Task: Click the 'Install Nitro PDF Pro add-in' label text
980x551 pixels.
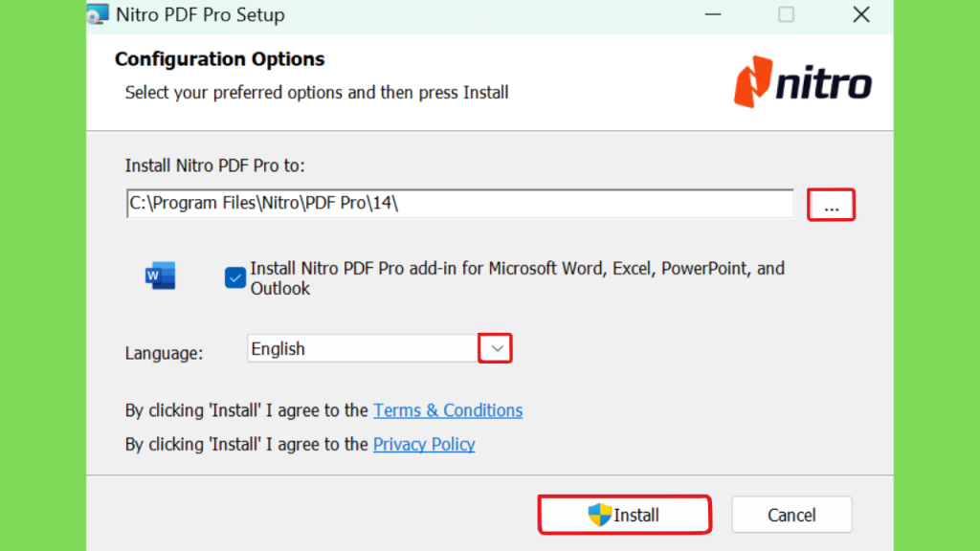Action: tap(517, 278)
